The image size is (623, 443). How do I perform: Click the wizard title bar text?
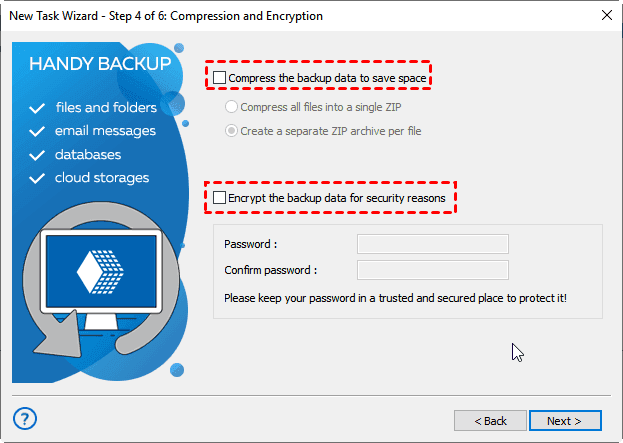coord(166,17)
